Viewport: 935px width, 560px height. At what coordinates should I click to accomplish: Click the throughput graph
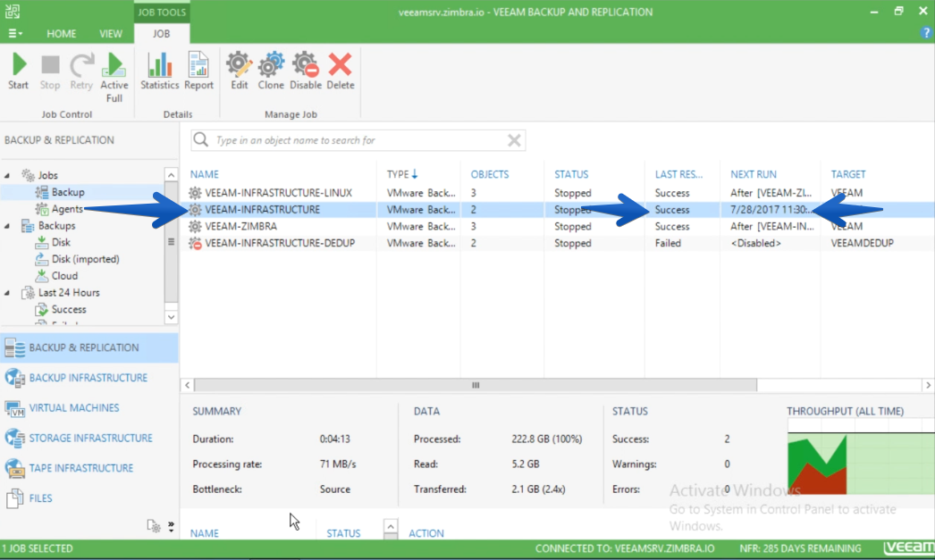click(860, 457)
